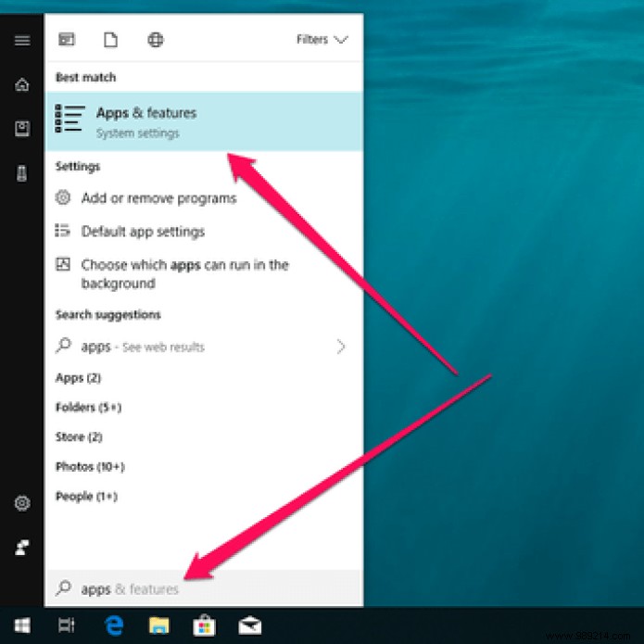Expand the hamburger menu in the sidebar

pos(22,40)
